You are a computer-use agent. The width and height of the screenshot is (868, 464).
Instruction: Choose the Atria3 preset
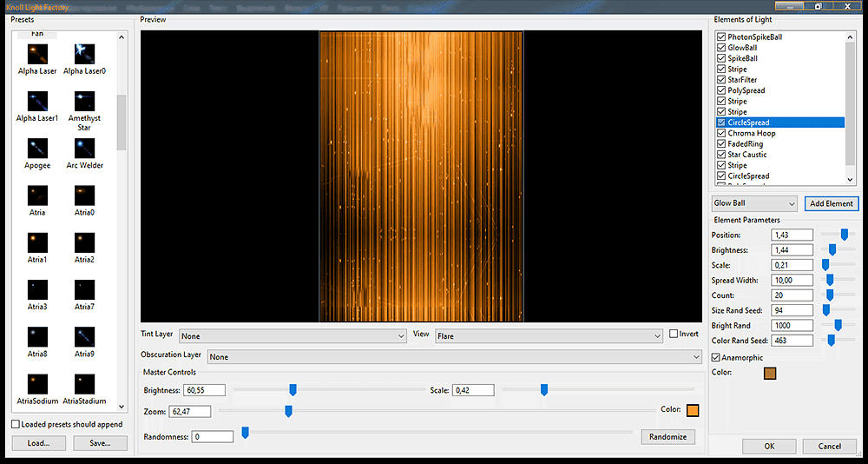37,290
